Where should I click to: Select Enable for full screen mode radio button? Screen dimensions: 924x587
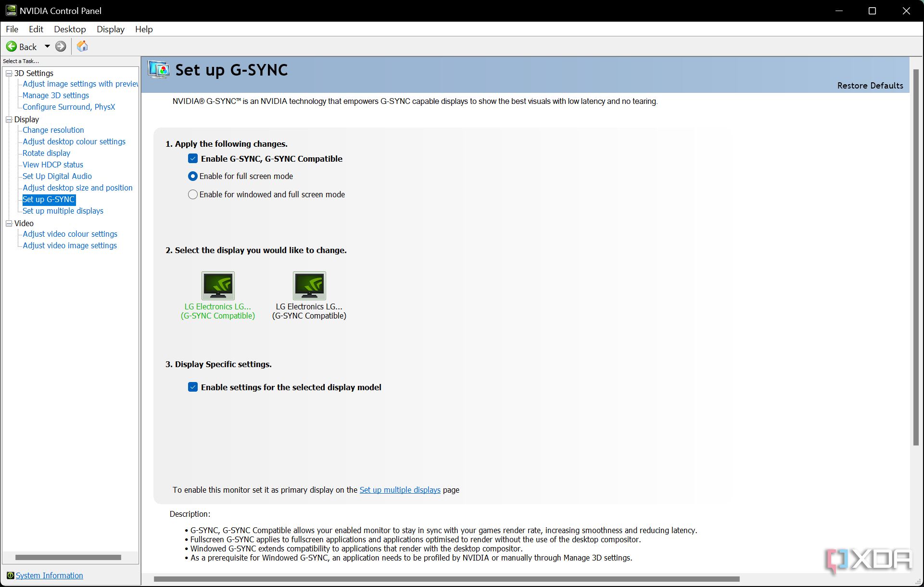coord(192,176)
